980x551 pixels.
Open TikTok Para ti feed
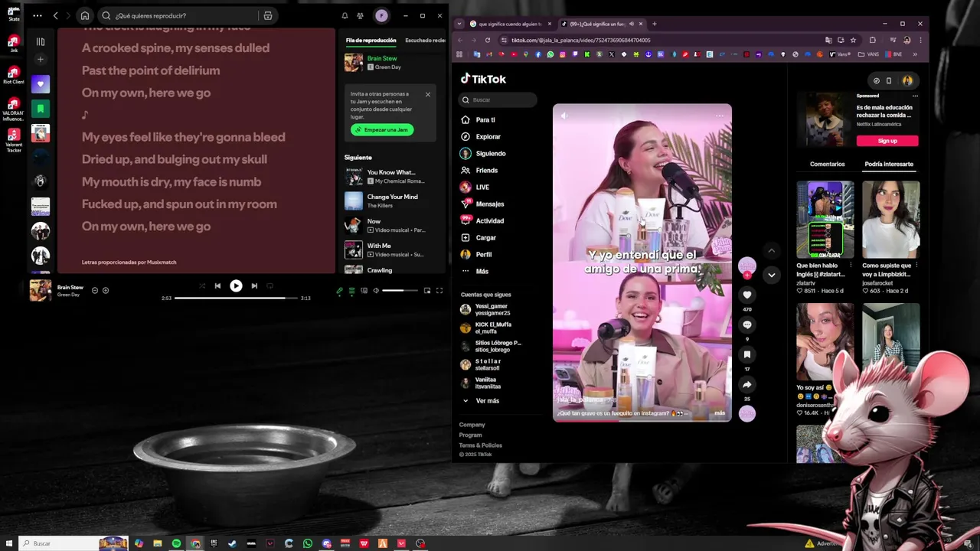(485, 119)
